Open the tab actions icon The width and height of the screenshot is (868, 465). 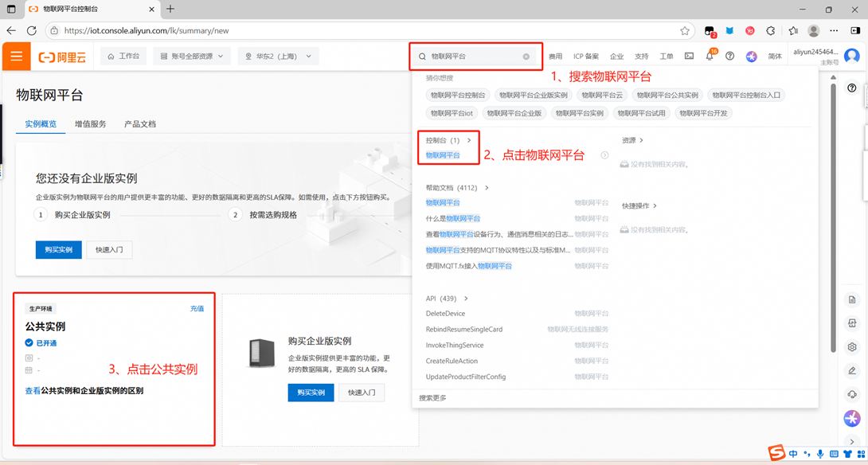[11, 9]
